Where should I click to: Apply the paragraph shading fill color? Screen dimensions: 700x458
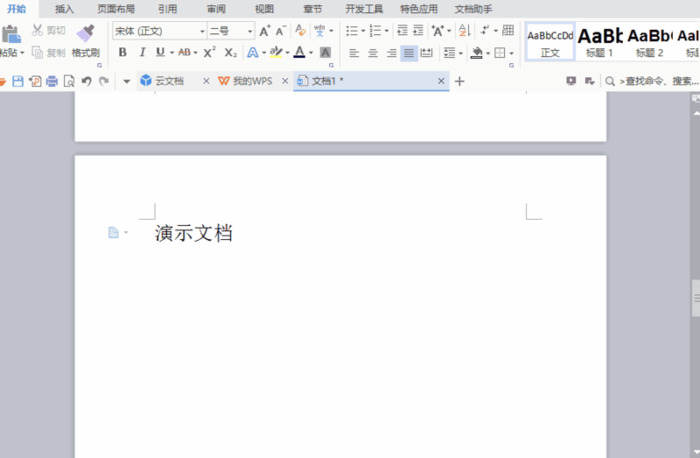477,53
